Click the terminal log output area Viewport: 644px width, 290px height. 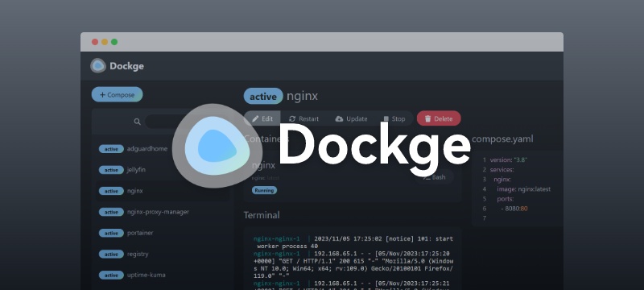pyautogui.click(x=353, y=259)
